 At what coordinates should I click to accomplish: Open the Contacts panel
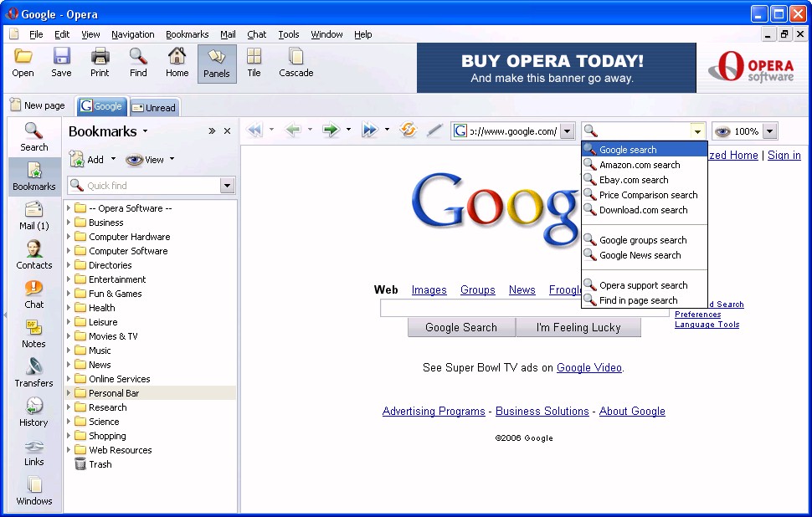(x=34, y=255)
